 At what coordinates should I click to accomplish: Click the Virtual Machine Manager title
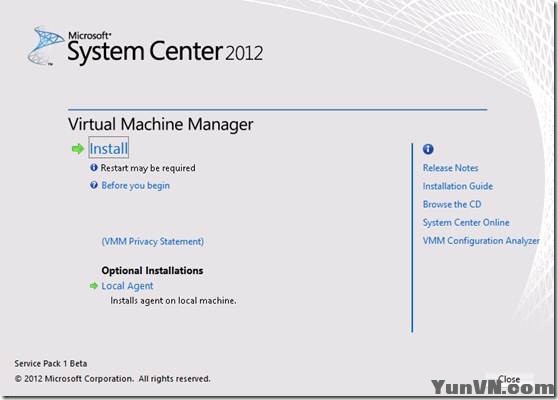(160, 124)
